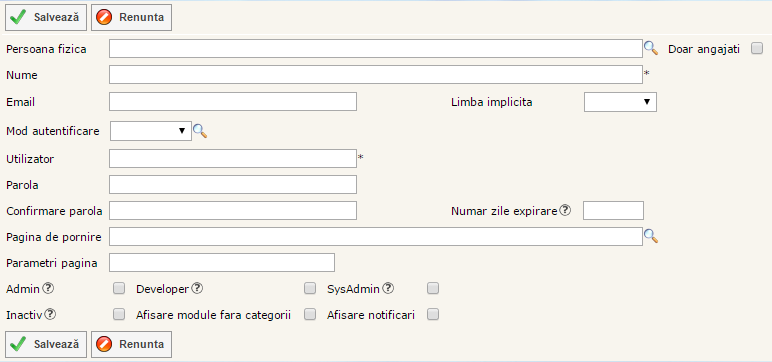The width and height of the screenshot is (772, 362).
Task: Enable the Doar angajati checkbox
Action: coord(757,48)
